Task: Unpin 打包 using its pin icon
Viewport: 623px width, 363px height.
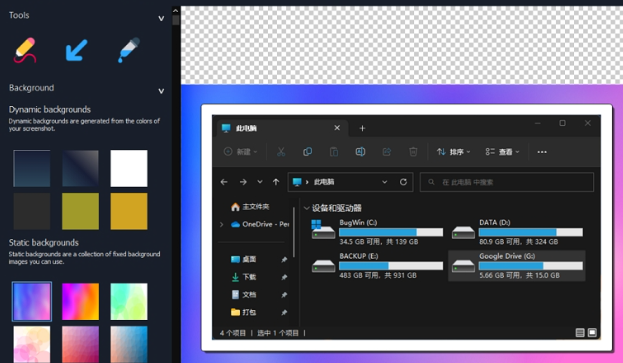Action: (284, 313)
